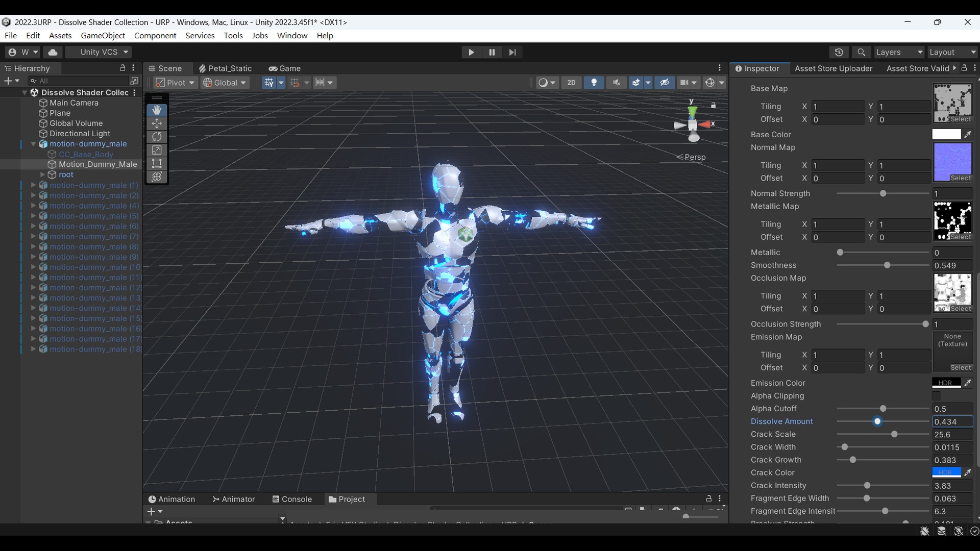Start Play mode with the play button
This screenshot has width=980, height=551.
(x=471, y=52)
